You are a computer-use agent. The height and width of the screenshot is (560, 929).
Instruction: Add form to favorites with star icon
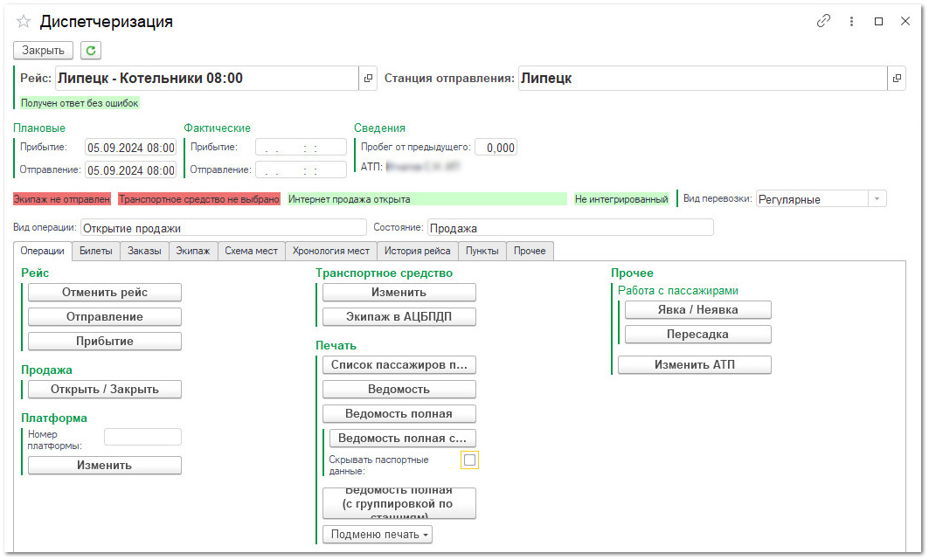coord(24,22)
